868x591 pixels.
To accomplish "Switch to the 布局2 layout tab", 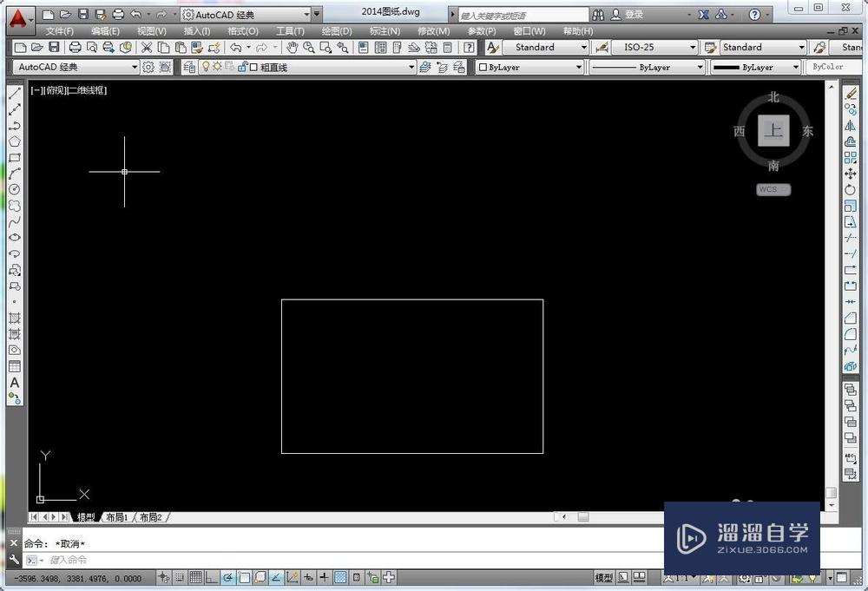I will [150, 517].
